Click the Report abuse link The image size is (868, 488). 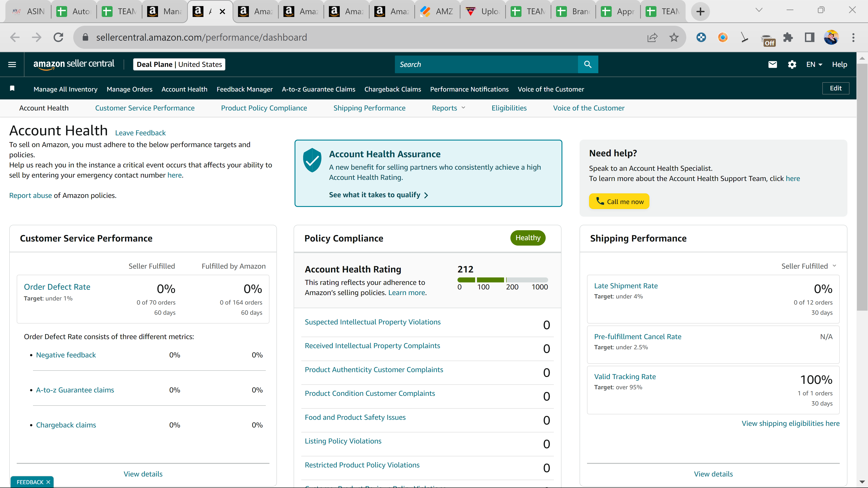click(30, 195)
